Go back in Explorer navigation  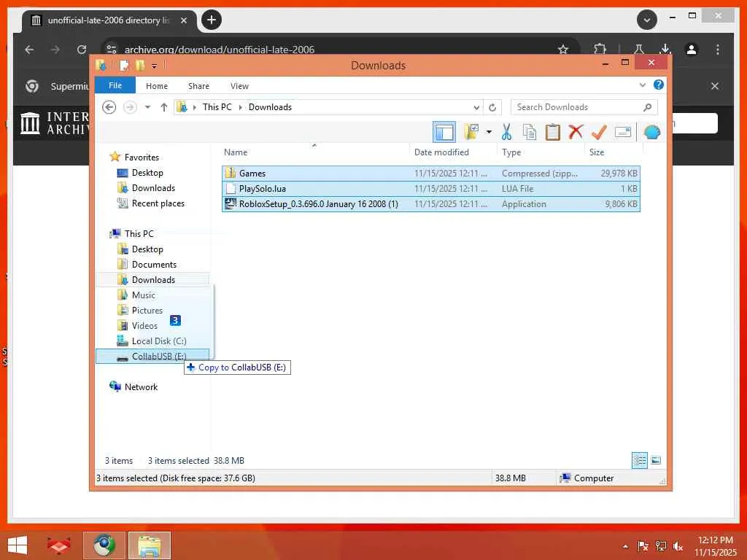109,107
